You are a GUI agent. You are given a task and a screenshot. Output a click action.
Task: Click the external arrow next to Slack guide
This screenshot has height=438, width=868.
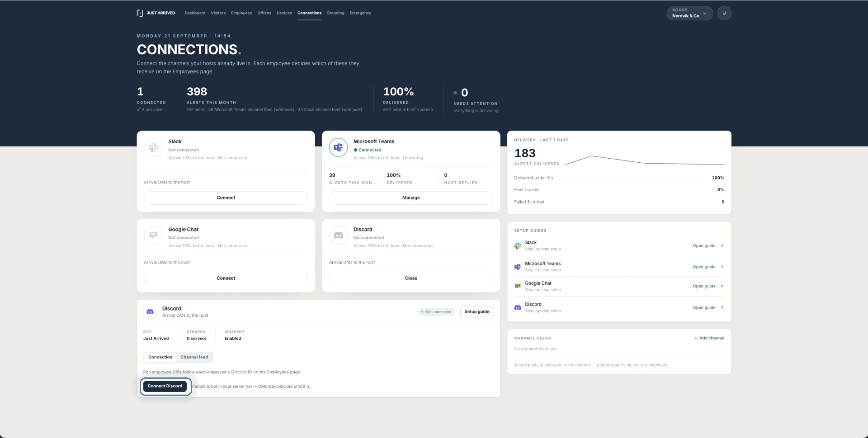pos(722,246)
